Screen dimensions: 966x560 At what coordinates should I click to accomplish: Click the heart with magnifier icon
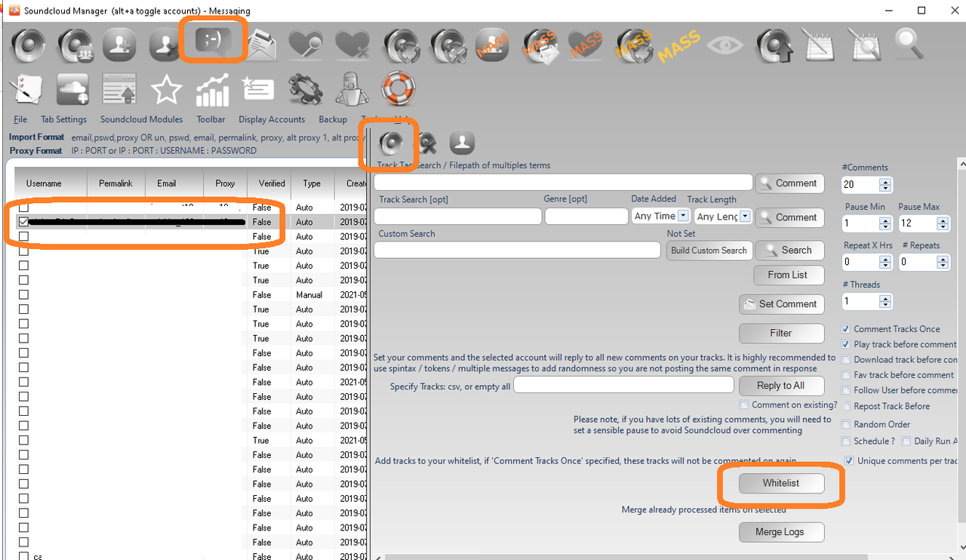(305, 45)
